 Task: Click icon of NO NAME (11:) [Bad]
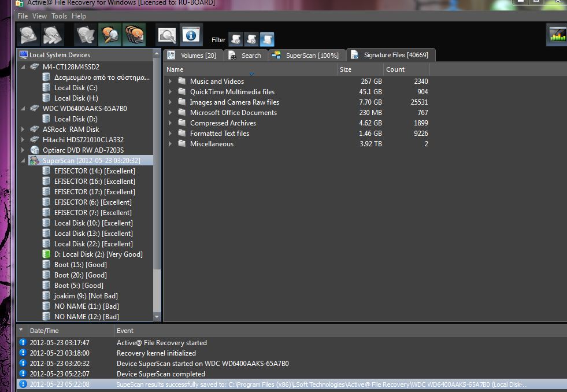click(46, 306)
